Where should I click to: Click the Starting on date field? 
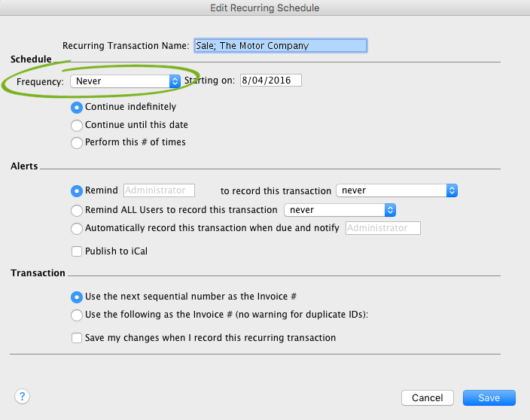pos(270,81)
